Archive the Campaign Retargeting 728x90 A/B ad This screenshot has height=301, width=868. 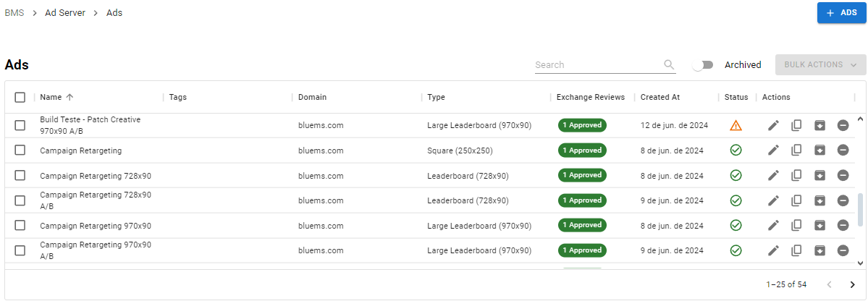(x=819, y=200)
